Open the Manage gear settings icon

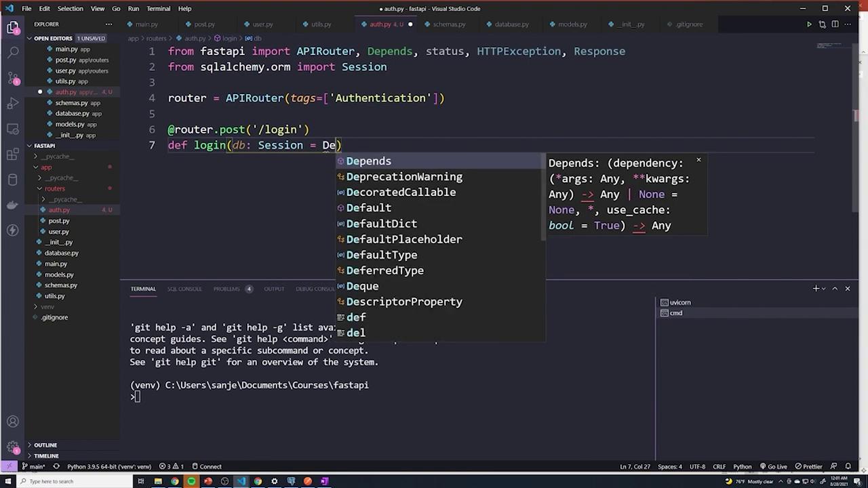(x=13, y=448)
